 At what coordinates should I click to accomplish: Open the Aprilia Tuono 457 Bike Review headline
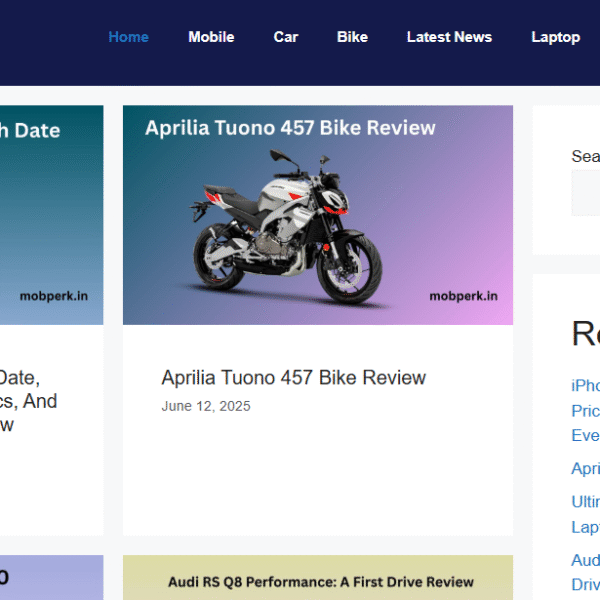(293, 378)
